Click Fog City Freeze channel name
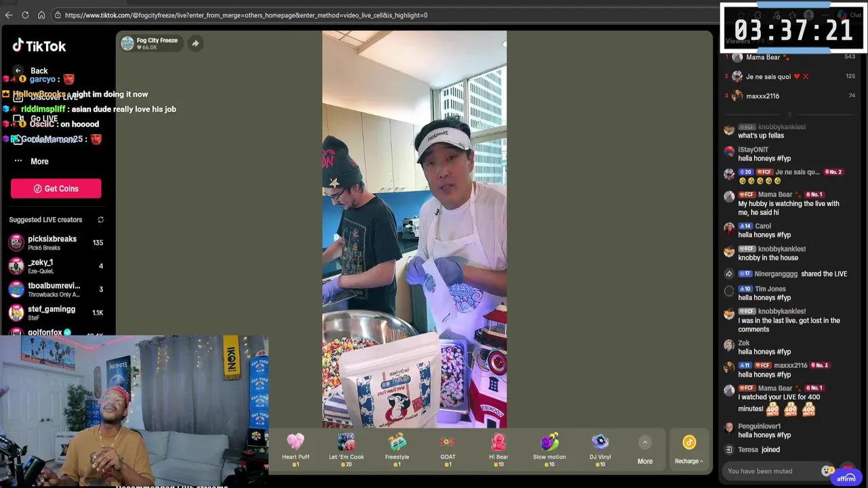The height and width of the screenshot is (488, 868). [157, 40]
